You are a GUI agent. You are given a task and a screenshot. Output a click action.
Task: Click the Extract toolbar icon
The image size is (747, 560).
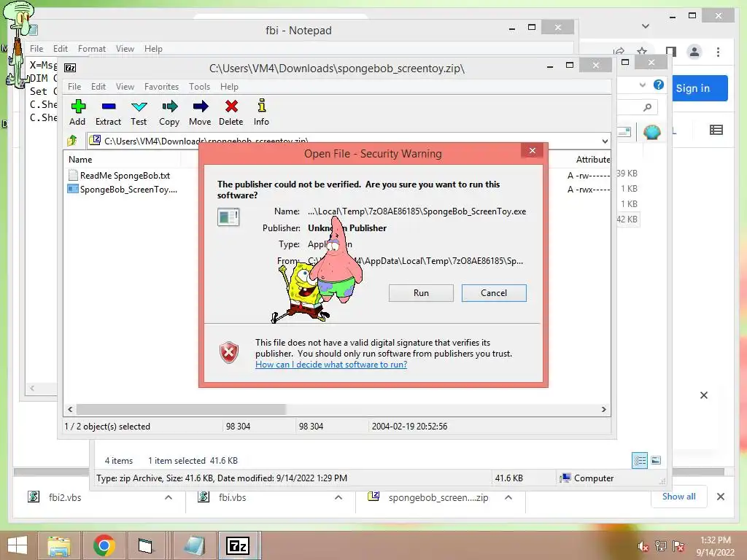[108, 112]
